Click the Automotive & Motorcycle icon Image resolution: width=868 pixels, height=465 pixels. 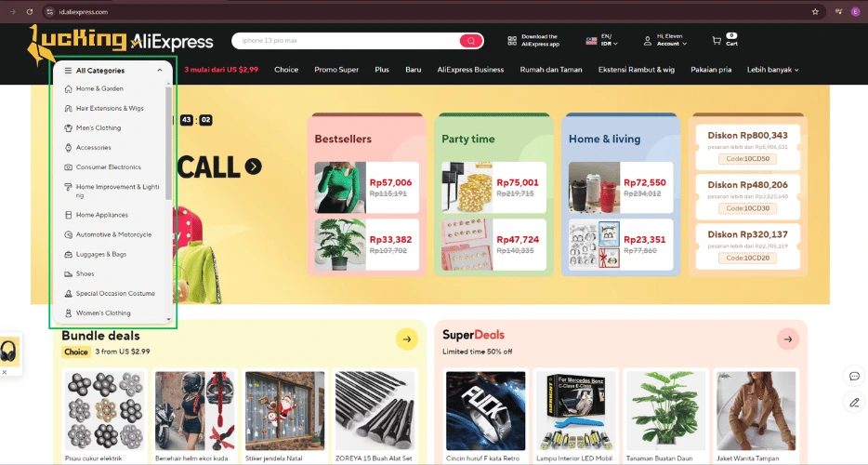pyautogui.click(x=68, y=234)
